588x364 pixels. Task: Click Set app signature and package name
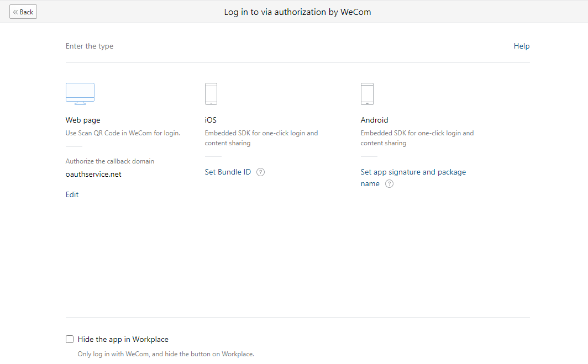[413, 172]
